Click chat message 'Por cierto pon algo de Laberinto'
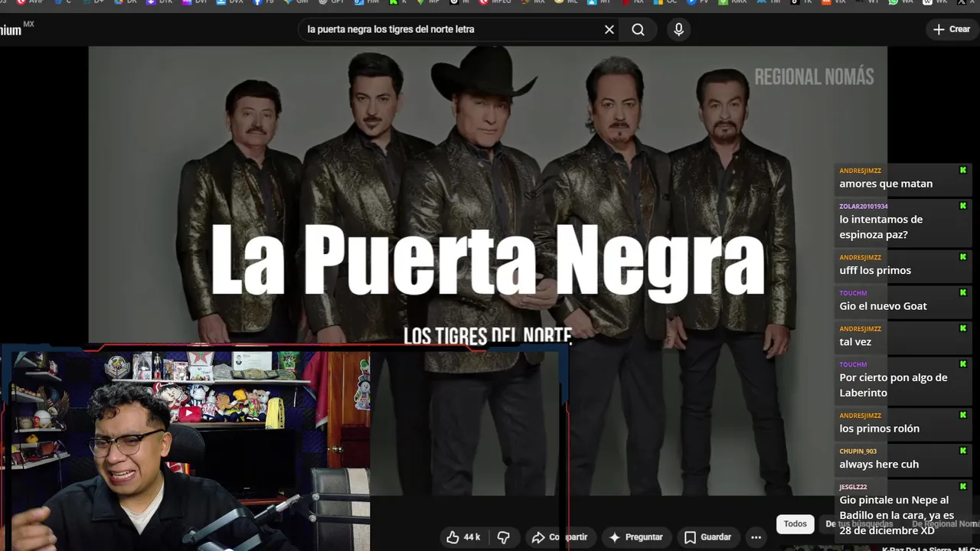Screen dimensions: 980x551 893,385
